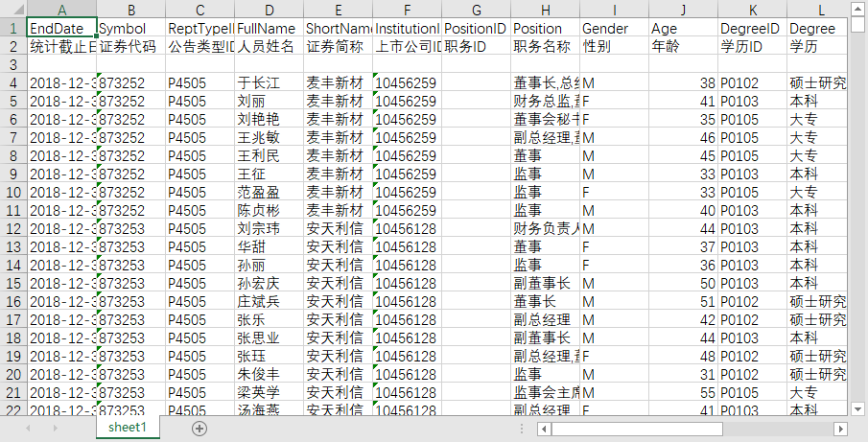Image resolution: width=868 pixels, height=442 pixels.
Task: Select row 21 header
Action: coord(13,393)
